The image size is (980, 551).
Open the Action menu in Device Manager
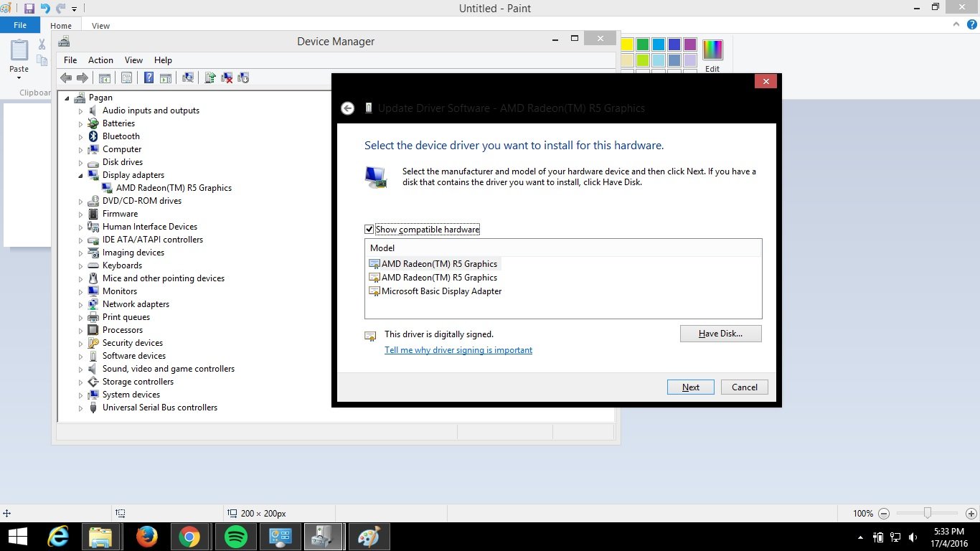[100, 60]
